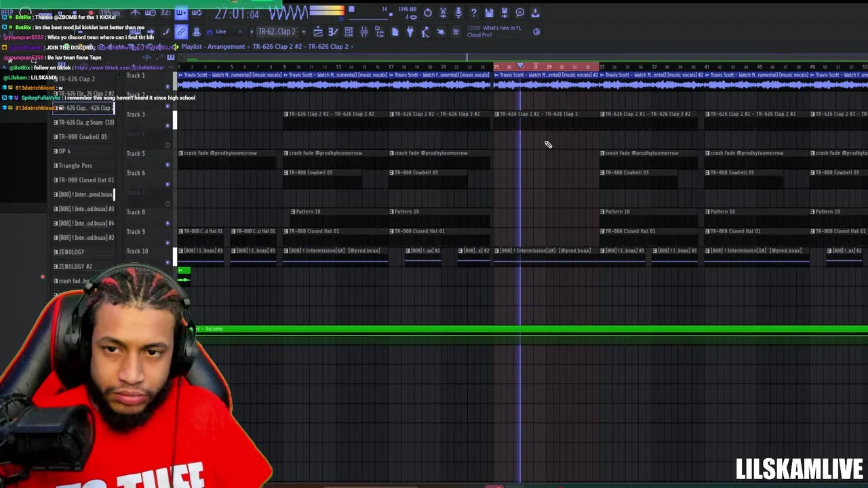Click the oscilloscope waveform monitor
Screen dimensions: 868x488
click(x=289, y=13)
